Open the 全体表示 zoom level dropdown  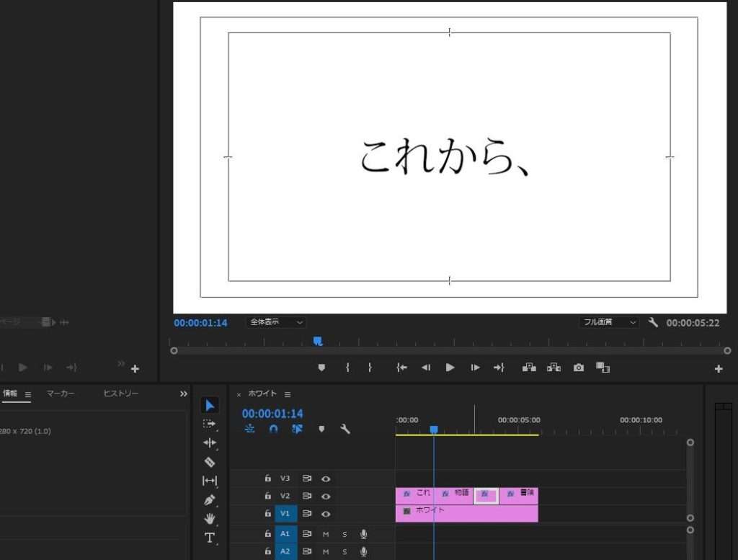(276, 322)
